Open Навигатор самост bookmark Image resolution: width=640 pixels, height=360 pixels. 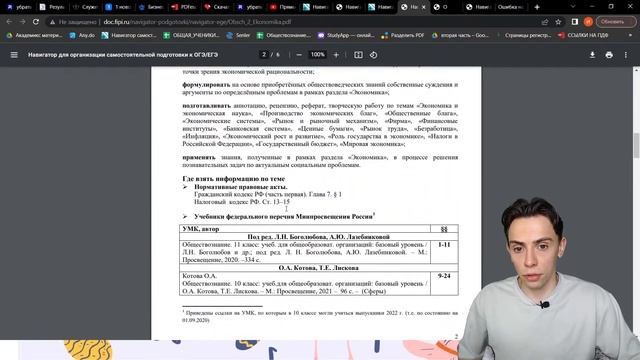[x=129, y=36]
